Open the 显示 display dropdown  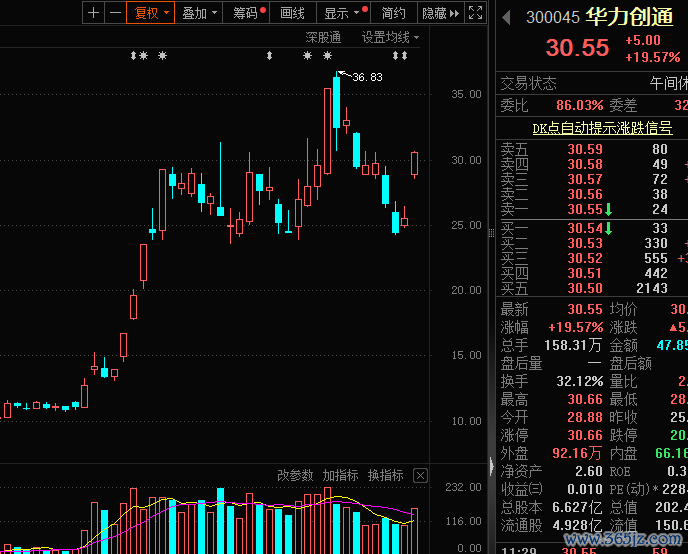coord(342,13)
